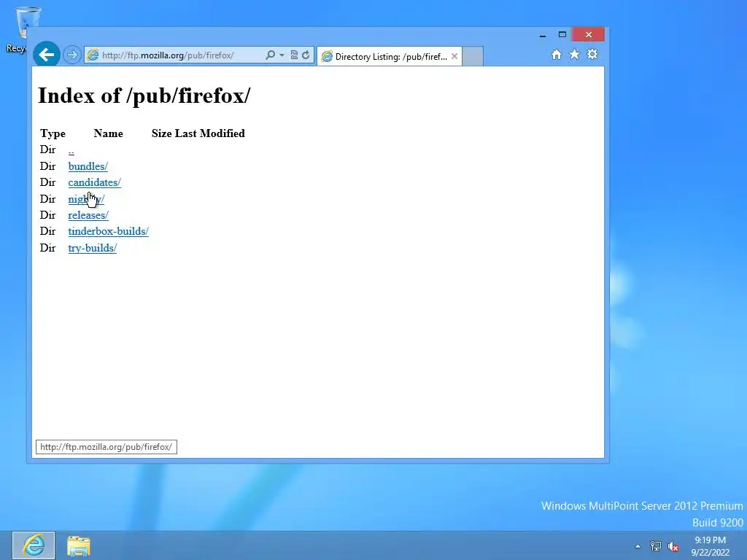The image size is (747, 560).
Task: Open File Explorer from the taskbar
Action: click(x=79, y=545)
